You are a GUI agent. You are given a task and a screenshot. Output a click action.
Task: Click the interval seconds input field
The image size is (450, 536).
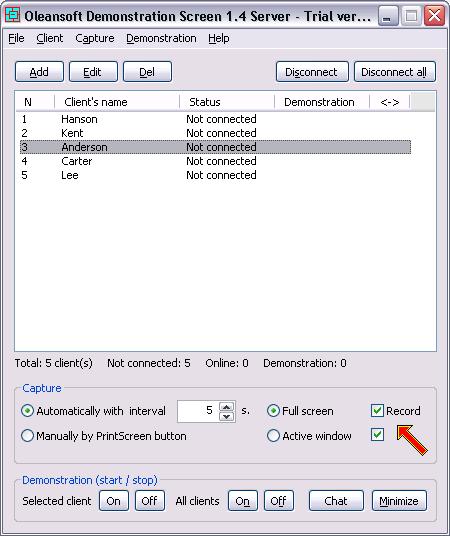198,411
